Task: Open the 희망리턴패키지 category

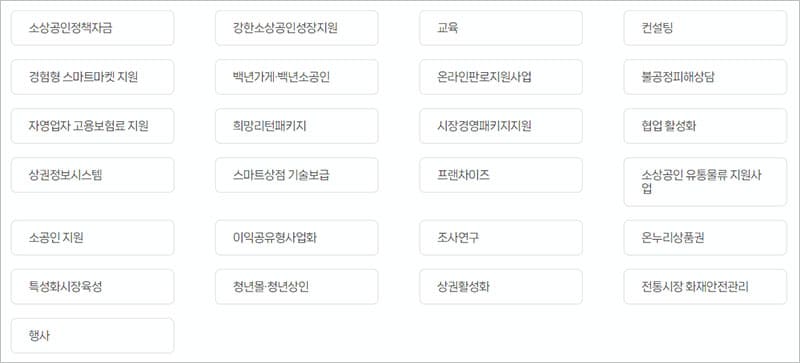Action: (296, 126)
